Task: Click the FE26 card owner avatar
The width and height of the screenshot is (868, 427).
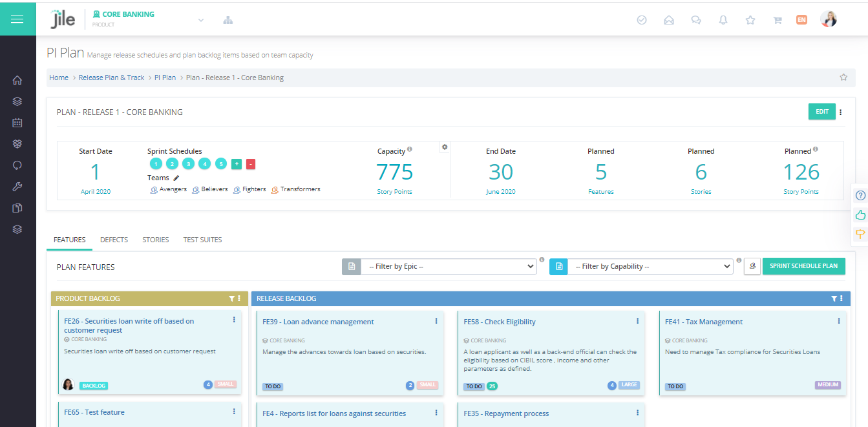Action: click(x=68, y=384)
